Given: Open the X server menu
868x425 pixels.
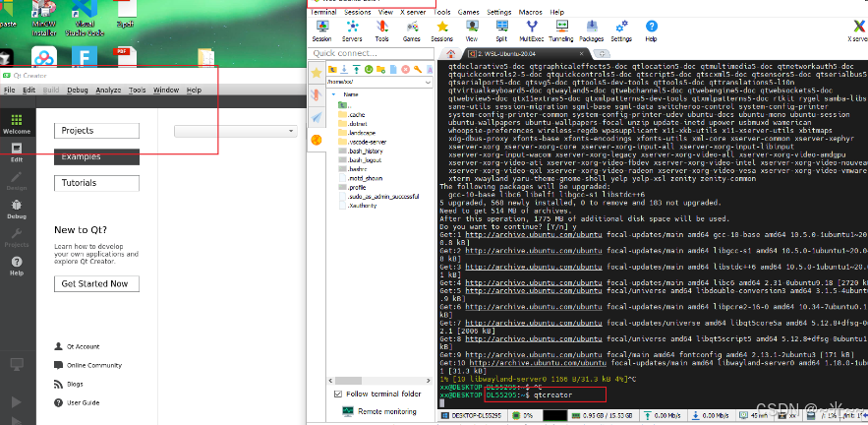Looking at the screenshot, I should coord(413,12).
